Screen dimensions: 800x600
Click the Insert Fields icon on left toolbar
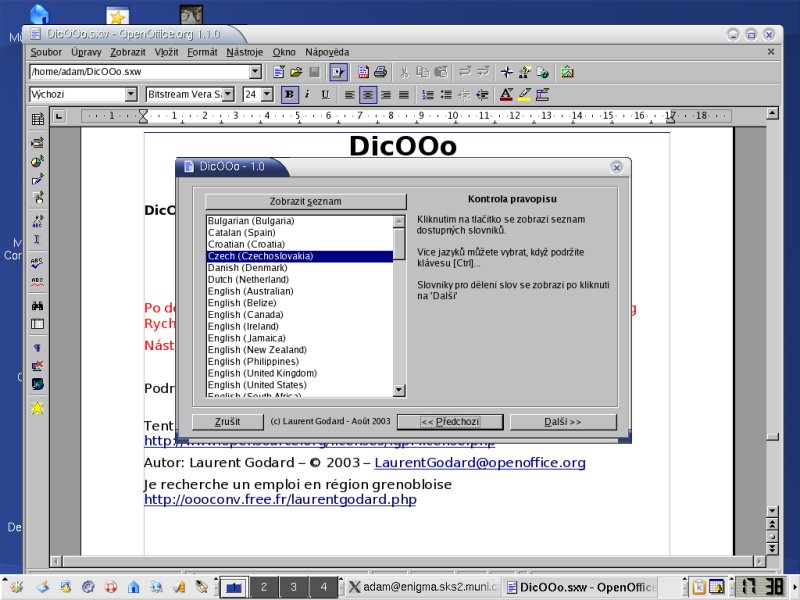click(x=37, y=143)
